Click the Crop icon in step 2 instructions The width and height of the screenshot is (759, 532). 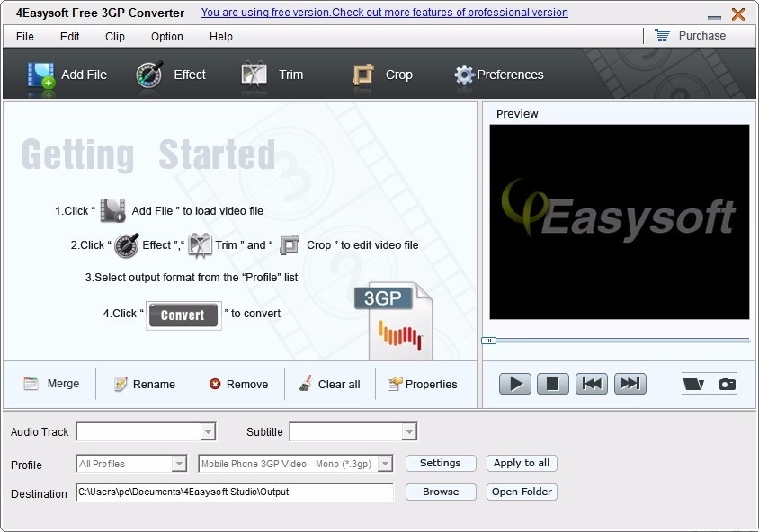[290, 244]
